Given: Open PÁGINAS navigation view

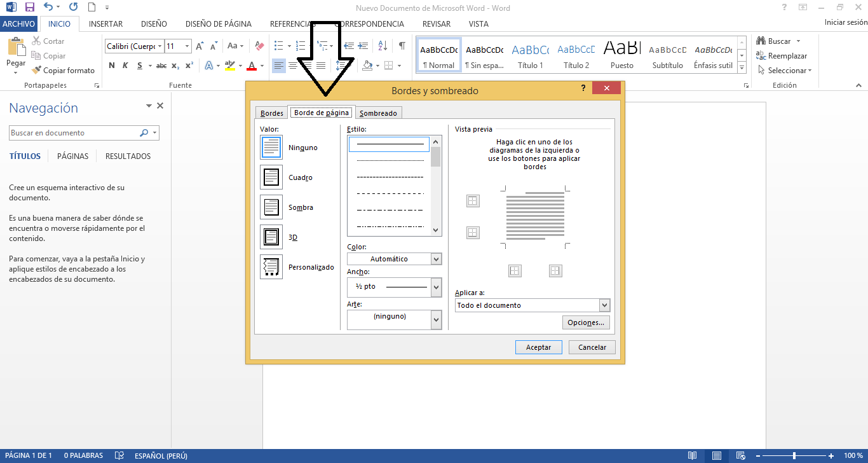Looking at the screenshot, I should 72,156.
